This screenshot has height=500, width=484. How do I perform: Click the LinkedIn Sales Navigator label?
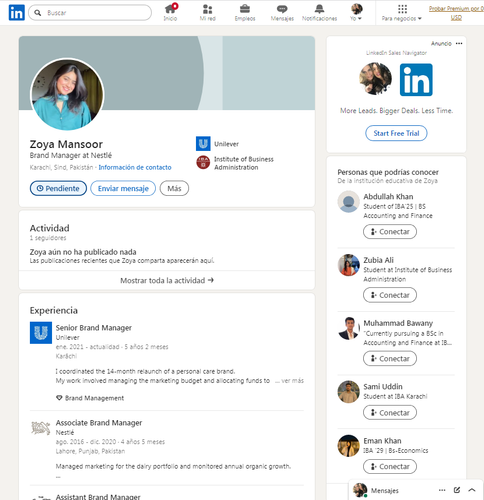point(396,53)
